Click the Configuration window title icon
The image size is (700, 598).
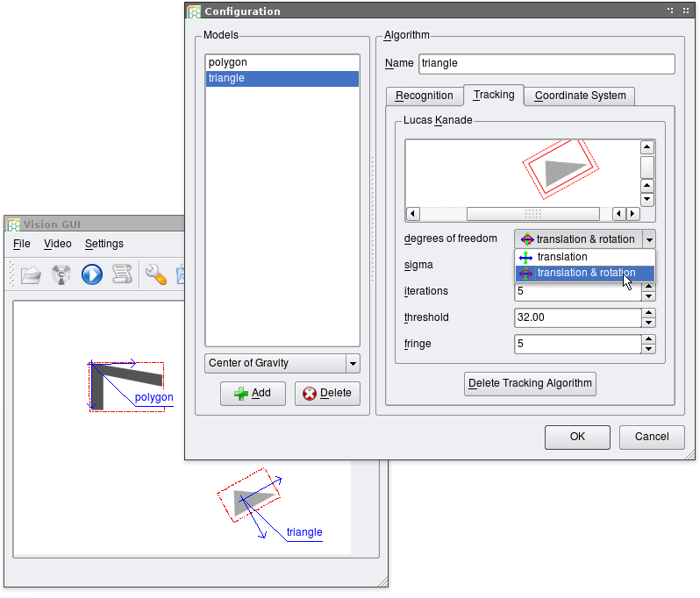[194, 11]
